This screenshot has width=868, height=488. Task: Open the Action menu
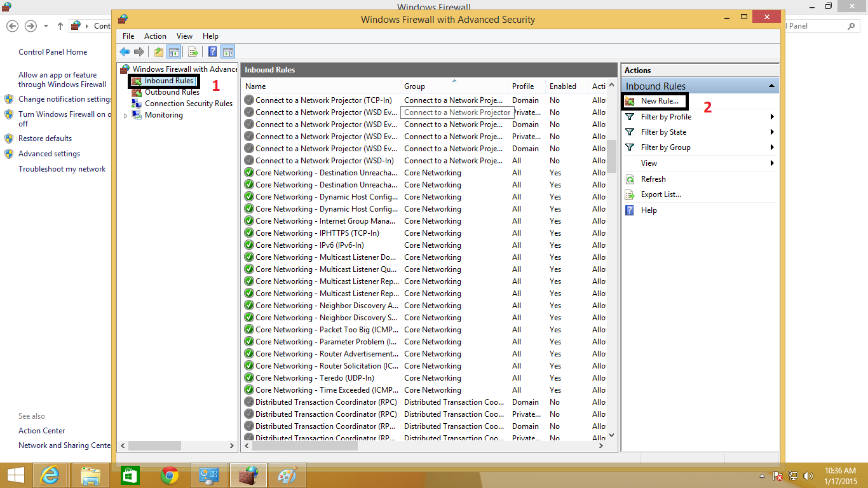point(155,36)
